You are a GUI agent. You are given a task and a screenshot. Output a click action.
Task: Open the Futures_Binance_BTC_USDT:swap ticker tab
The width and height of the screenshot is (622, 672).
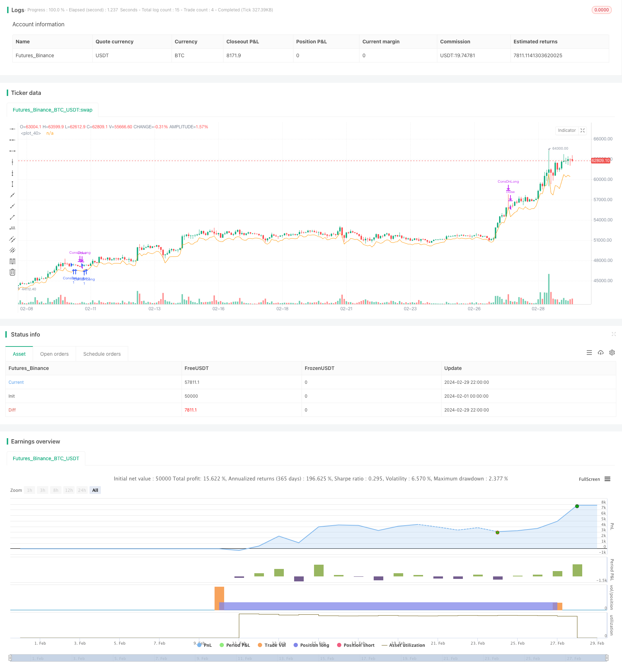[x=53, y=110]
